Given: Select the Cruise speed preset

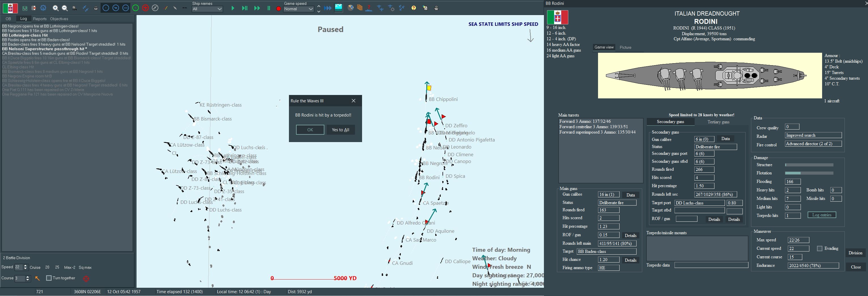Looking at the screenshot, I should pyautogui.click(x=35, y=267).
